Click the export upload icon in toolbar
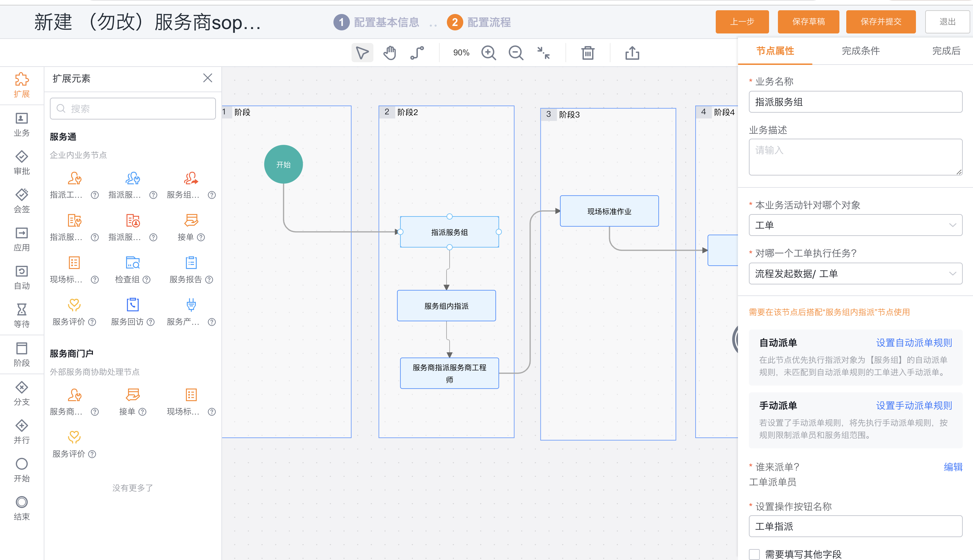Viewport: 973px width, 560px height. point(632,53)
